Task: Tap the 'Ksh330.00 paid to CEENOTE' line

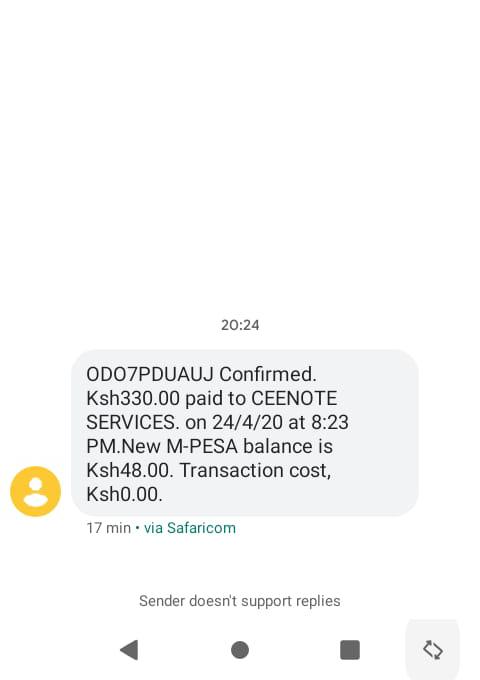Action: point(212,398)
